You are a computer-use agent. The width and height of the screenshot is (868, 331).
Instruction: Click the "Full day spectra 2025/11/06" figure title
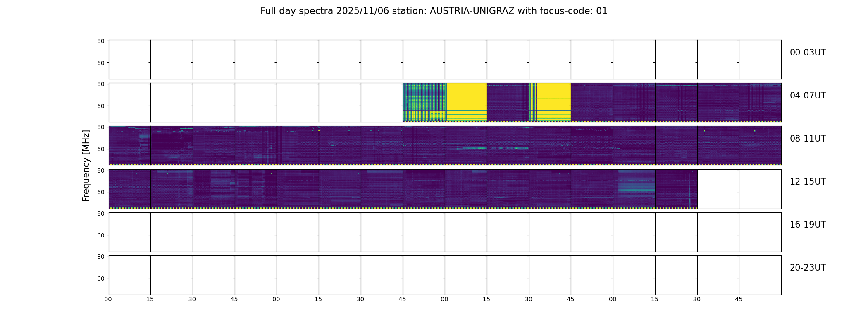click(434, 11)
